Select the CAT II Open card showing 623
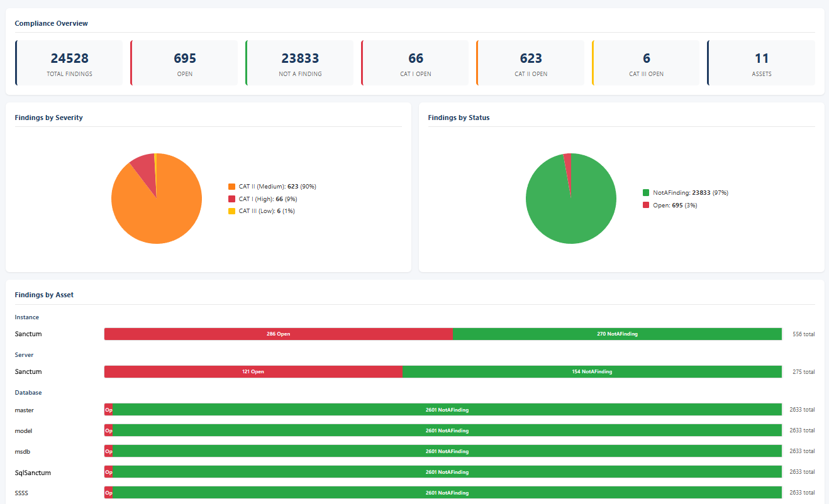 (x=531, y=63)
